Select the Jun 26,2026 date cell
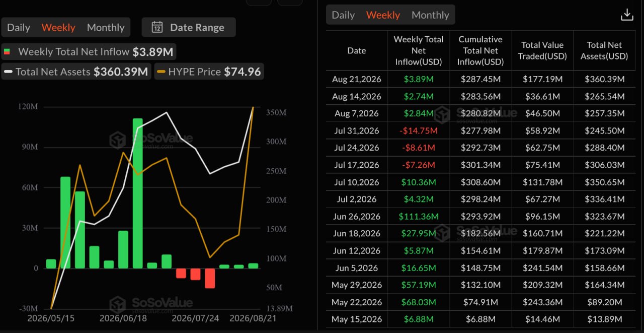 tap(357, 216)
